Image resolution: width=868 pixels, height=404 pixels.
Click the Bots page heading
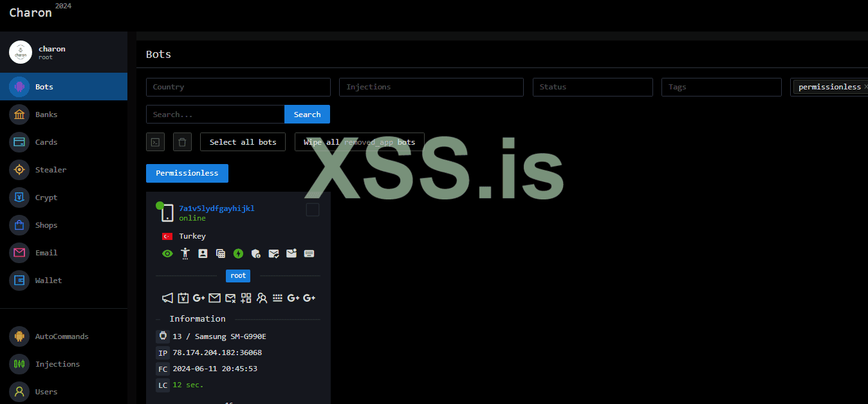(x=158, y=54)
